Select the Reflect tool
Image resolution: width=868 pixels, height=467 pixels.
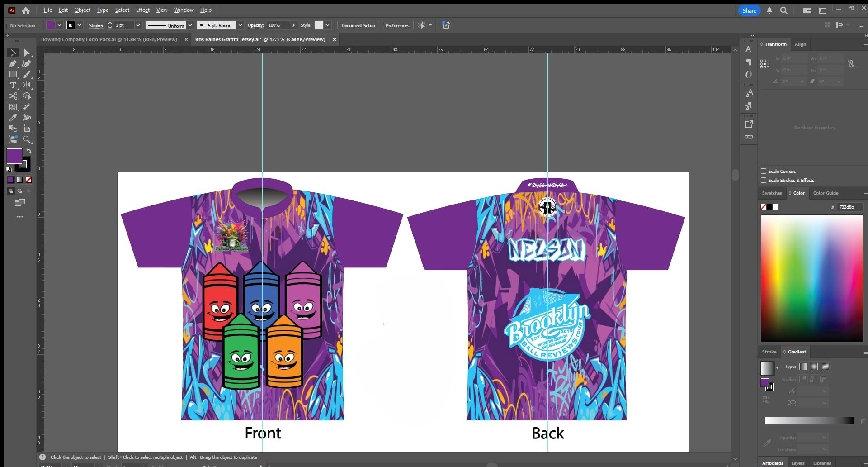pyautogui.click(x=27, y=85)
